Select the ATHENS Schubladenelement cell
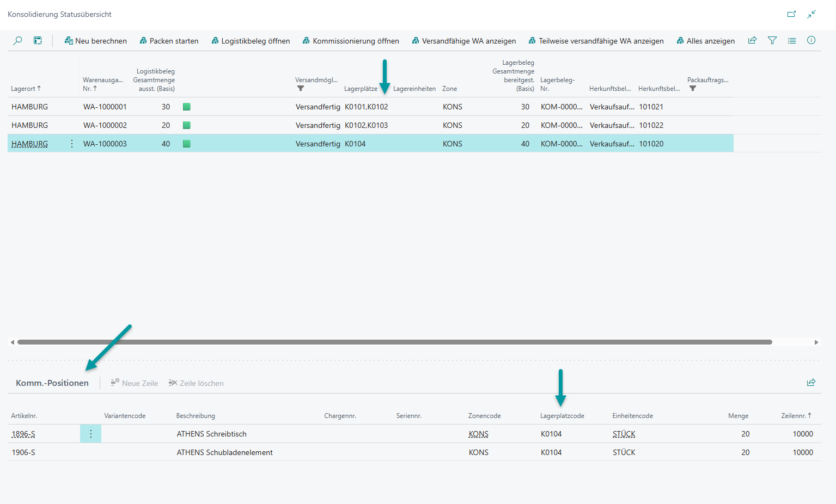 225,452
